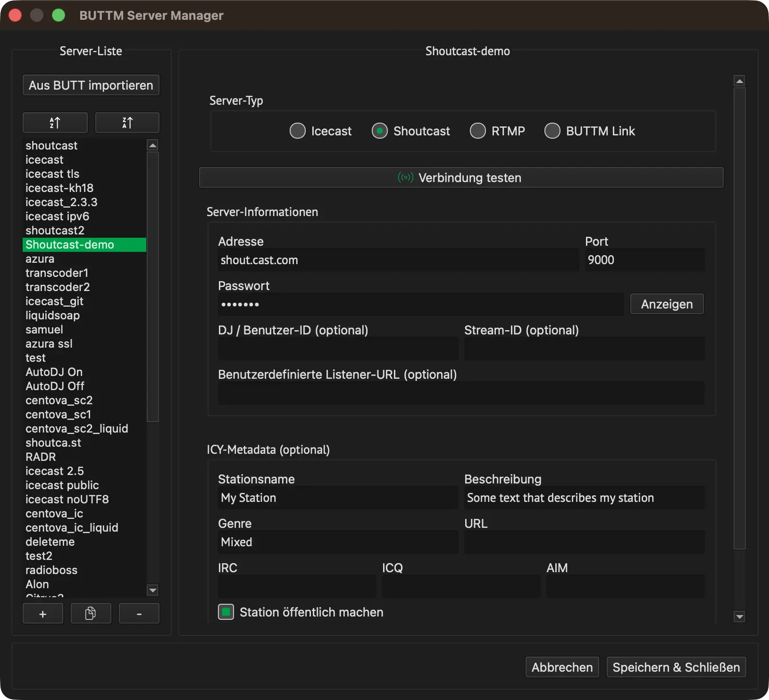Focus the Benutzerdefinierte Listener-URL field
The image size is (769, 700).
point(461,393)
